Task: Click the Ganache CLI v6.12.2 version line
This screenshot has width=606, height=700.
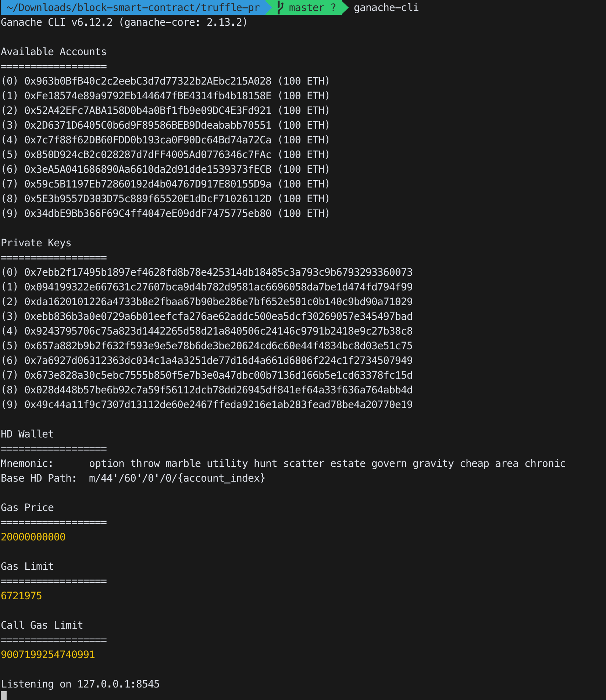Action: tap(124, 22)
